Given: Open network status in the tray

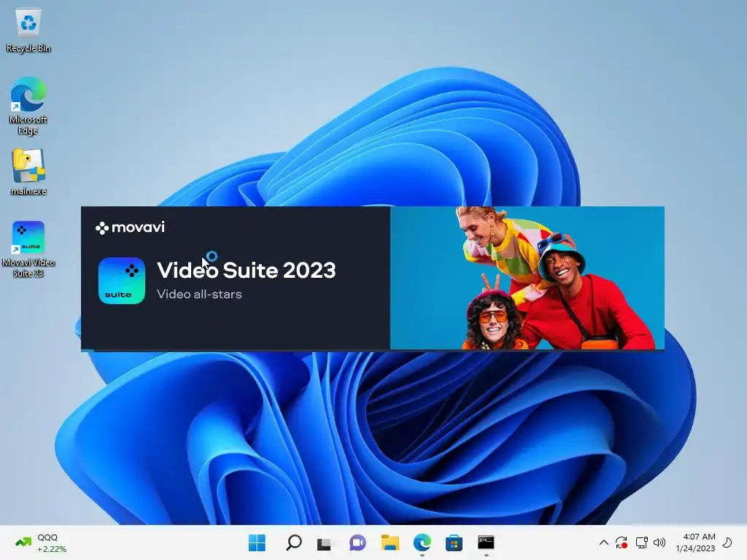Looking at the screenshot, I should (x=642, y=542).
